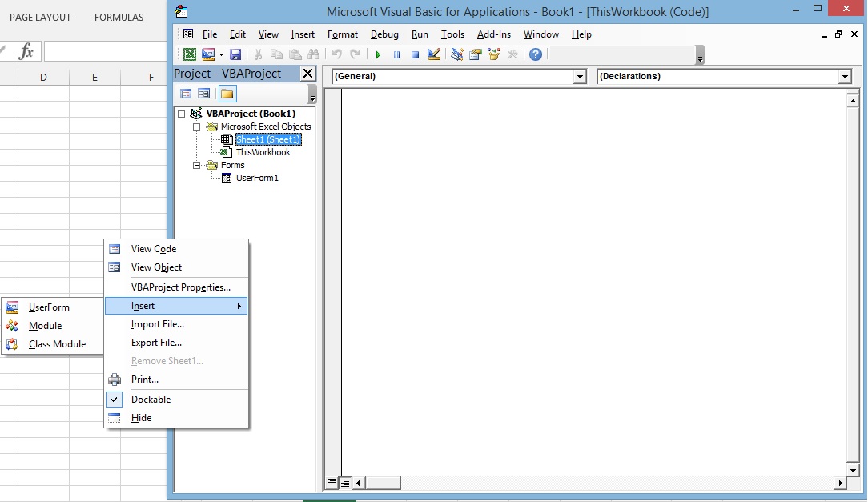Viewport: 868px width, 502px height.
Task: Insert a Class Module from the submenu
Action: (52, 343)
